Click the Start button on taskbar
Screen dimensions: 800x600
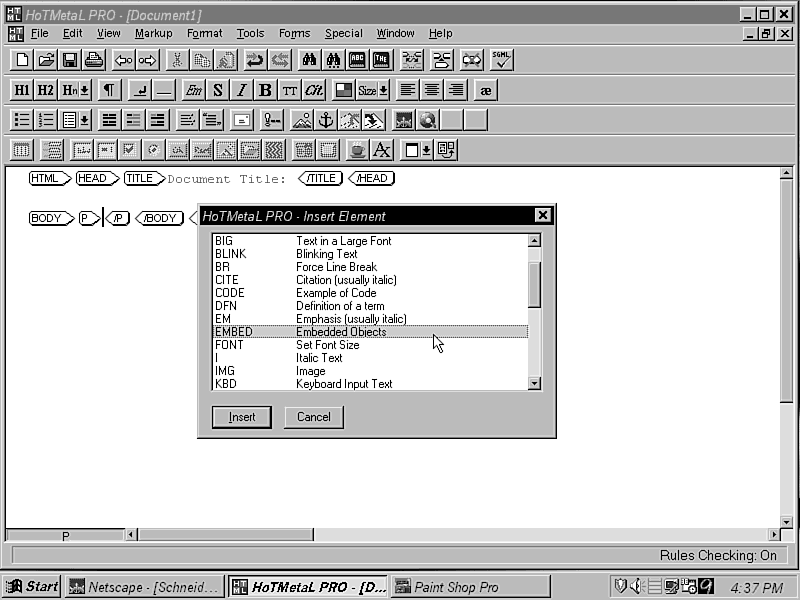point(32,587)
